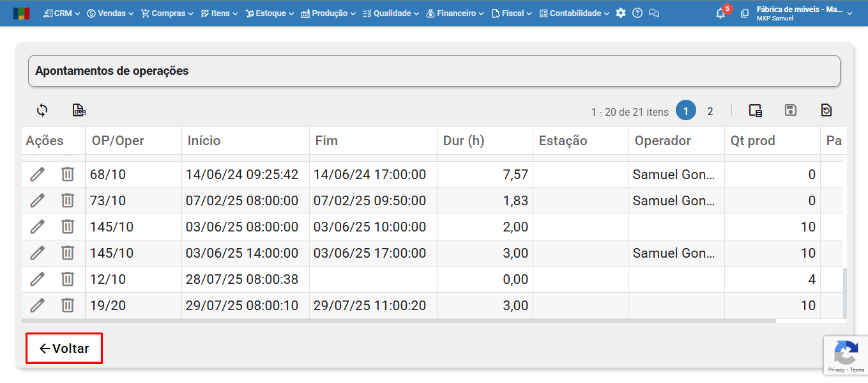This screenshot has height=383, width=868.
Task: Expand the Estoque menu
Action: [270, 13]
